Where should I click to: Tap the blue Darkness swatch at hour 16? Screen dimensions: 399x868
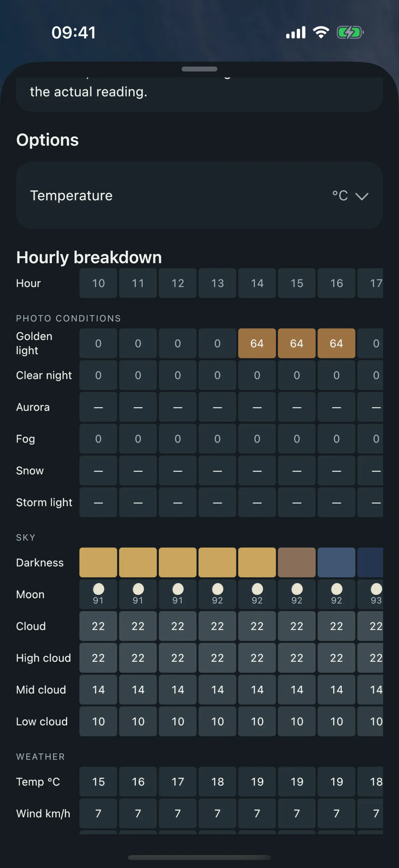[336, 562]
